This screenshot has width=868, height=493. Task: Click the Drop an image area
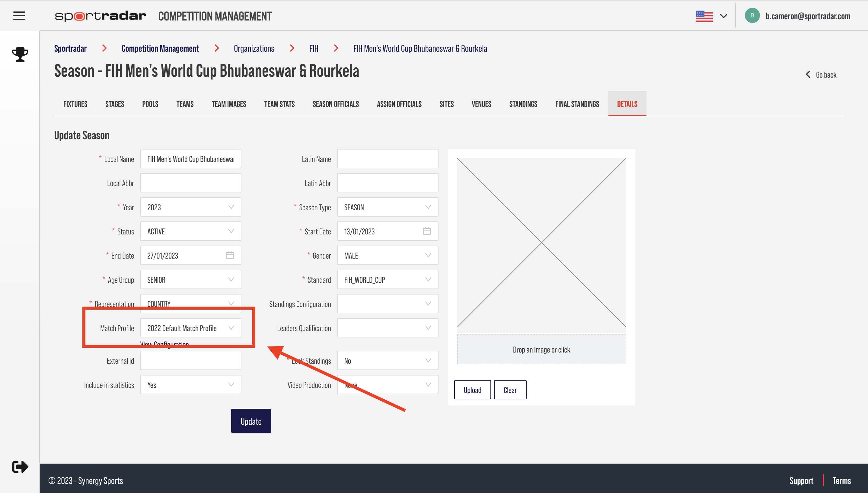pos(541,350)
